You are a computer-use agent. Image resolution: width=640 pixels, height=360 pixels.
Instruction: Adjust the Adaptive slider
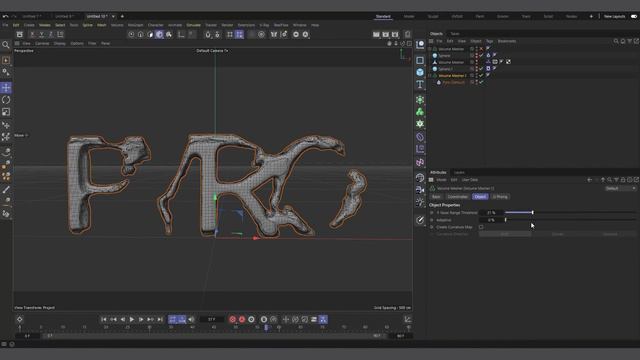(x=570, y=220)
